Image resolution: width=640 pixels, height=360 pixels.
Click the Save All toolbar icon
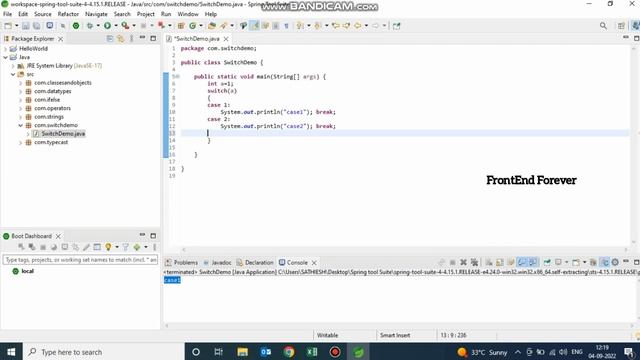click(x=36, y=26)
